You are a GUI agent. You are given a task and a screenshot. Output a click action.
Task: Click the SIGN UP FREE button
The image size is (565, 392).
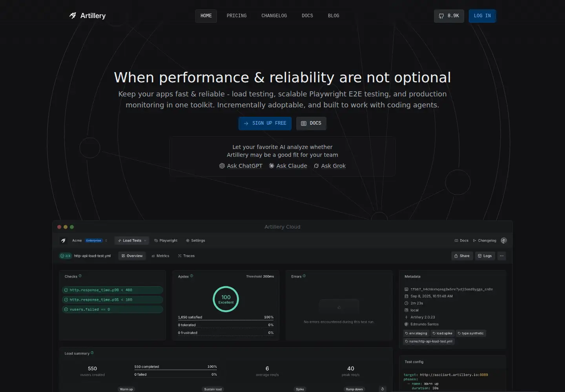click(x=265, y=123)
